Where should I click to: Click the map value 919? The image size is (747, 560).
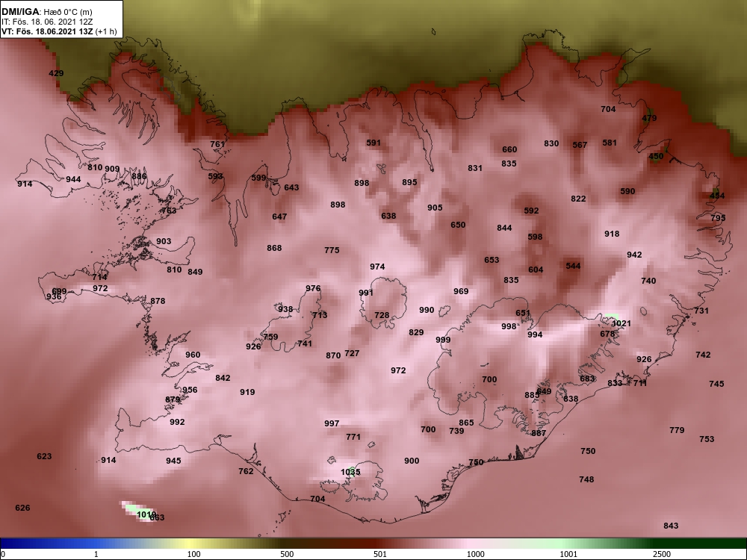[x=247, y=392]
